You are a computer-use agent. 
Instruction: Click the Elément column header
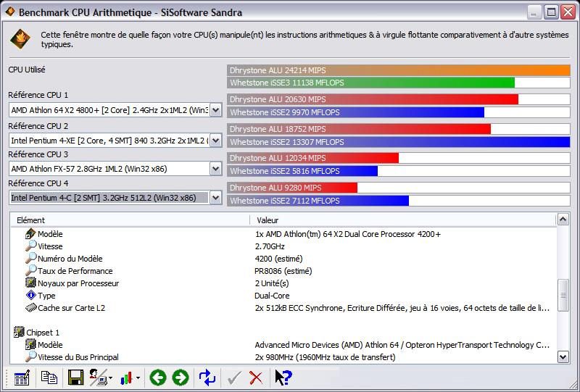[x=130, y=220]
